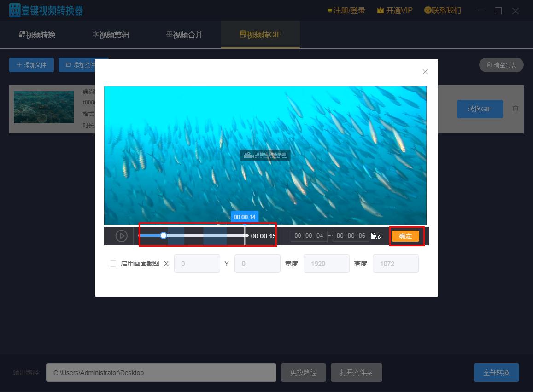Enable the 启用画面截图 checkbox
The image size is (533, 392).
coord(113,264)
